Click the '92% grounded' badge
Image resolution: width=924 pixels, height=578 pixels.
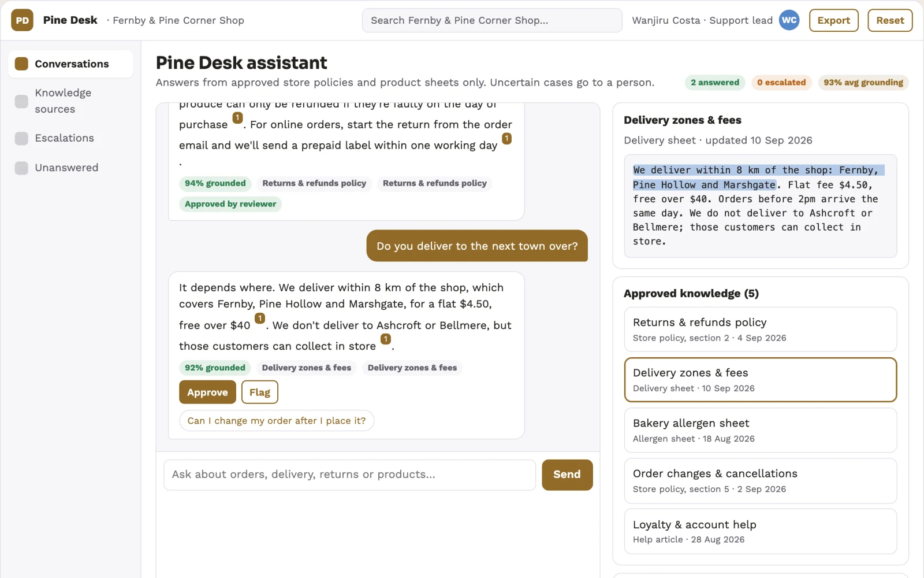[215, 368]
